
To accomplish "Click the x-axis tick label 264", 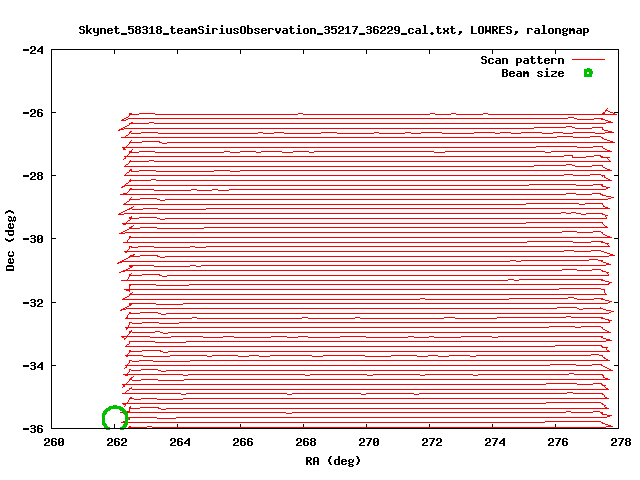I will [180, 442].
